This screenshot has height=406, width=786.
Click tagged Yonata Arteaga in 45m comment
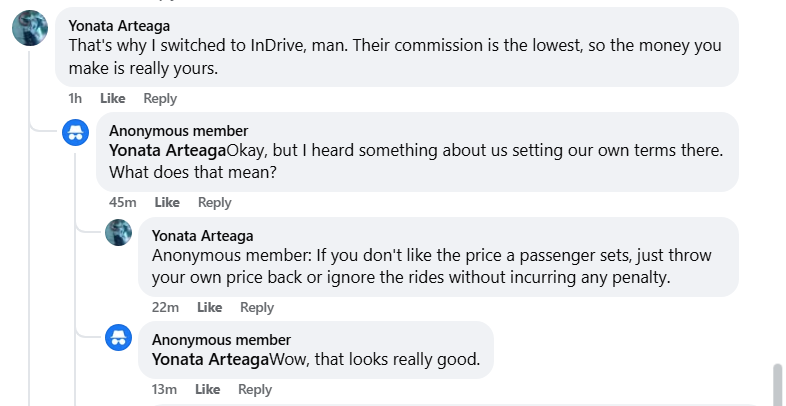click(167, 150)
